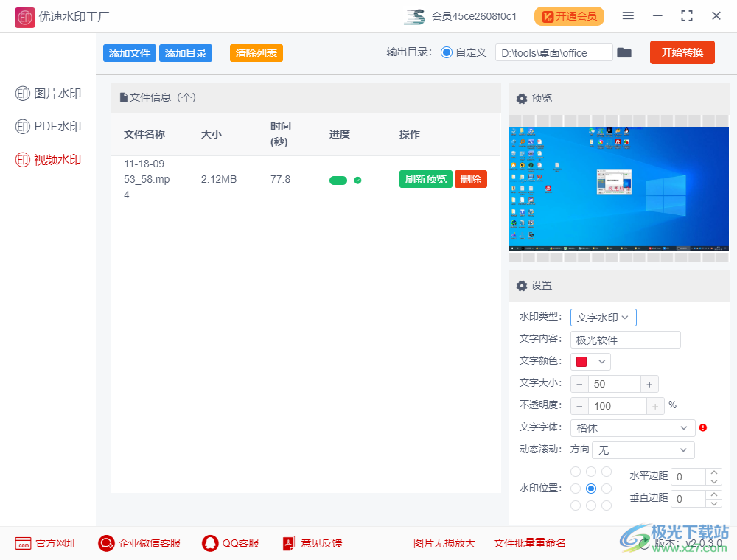
Task: Select the center watermark position
Action: tap(590, 488)
